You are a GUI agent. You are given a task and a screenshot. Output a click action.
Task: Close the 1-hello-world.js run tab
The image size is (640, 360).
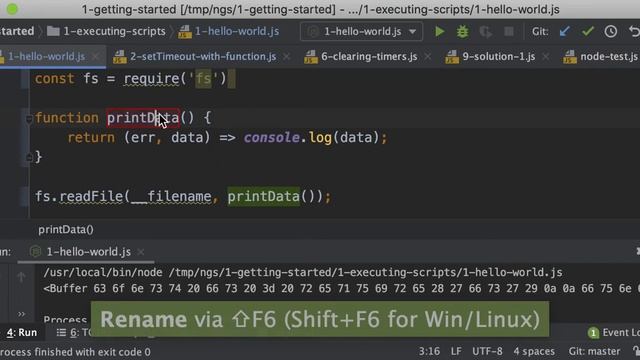tap(141, 252)
